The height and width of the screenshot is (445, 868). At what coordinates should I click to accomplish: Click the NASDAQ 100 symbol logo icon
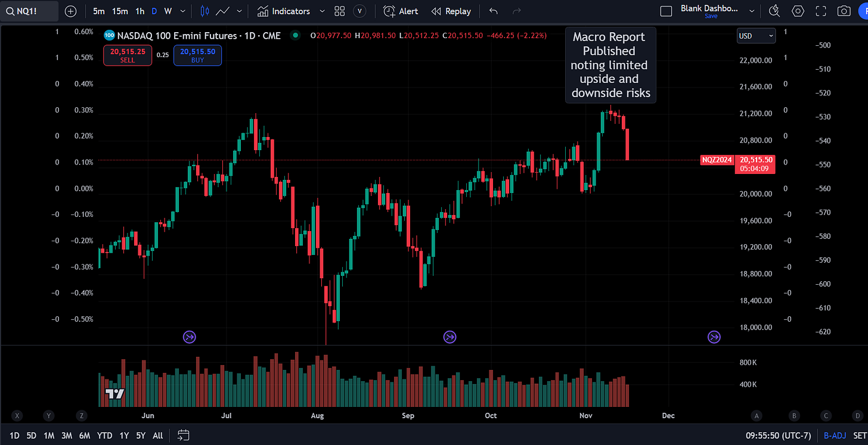pyautogui.click(x=108, y=36)
